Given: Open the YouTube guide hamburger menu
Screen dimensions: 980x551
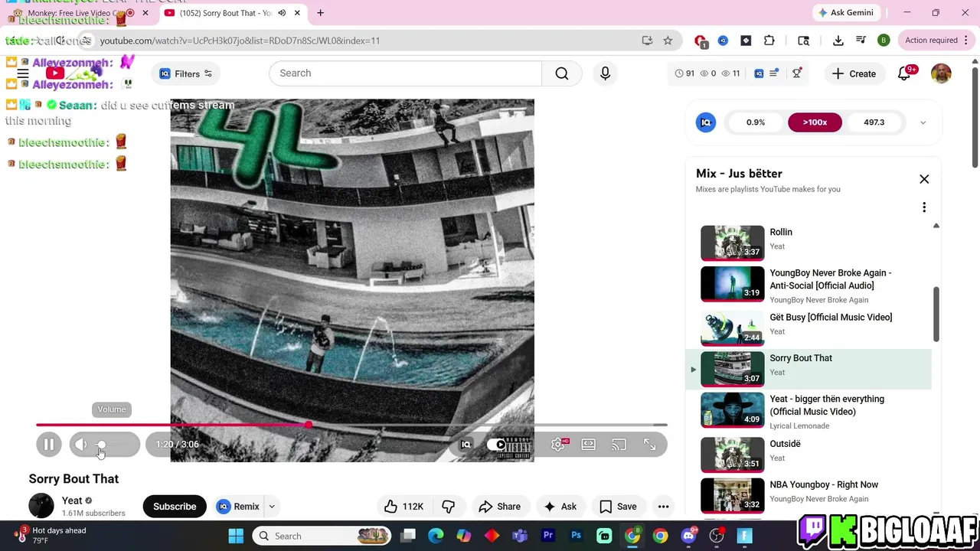Looking at the screenshot, I should [22, 73].
